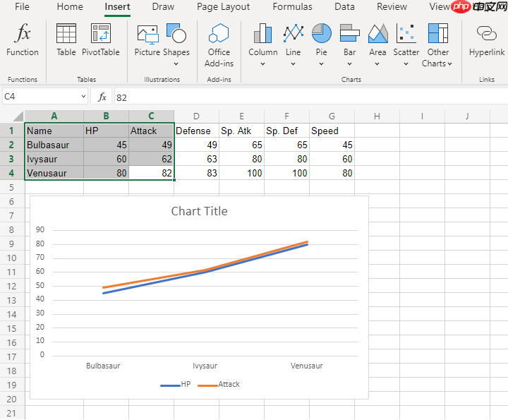Viewport: 508px width, 420px height.
Task: Open the Other Charts icon
Action: (x=437, y=33)
